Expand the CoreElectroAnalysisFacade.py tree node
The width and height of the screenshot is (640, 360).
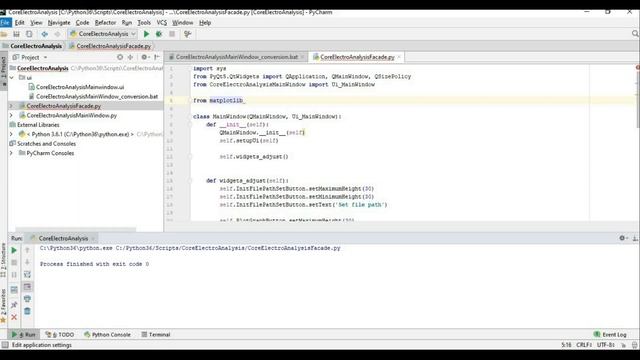[11, 106]
